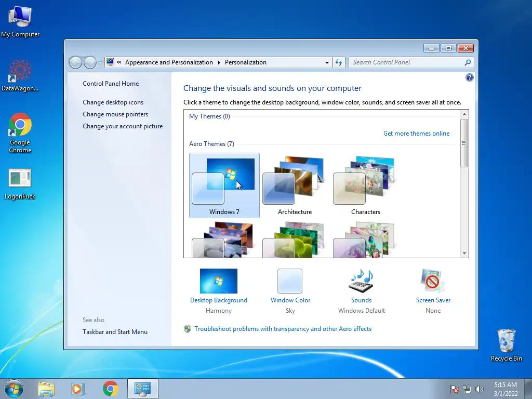532x399 pixels.
Task: Click the Control Panel taskbar button
Action: tap(142, 389)
